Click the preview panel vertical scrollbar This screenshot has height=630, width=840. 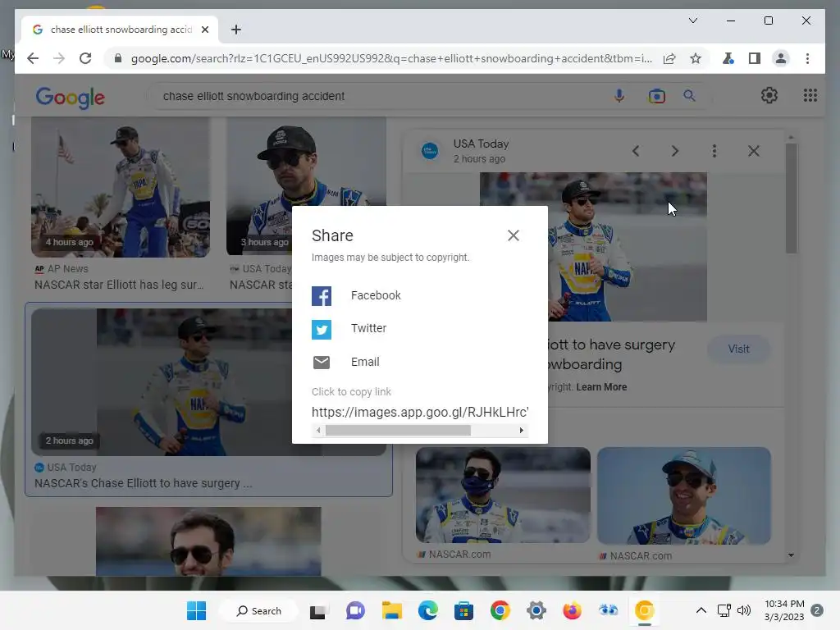(792, 199)
